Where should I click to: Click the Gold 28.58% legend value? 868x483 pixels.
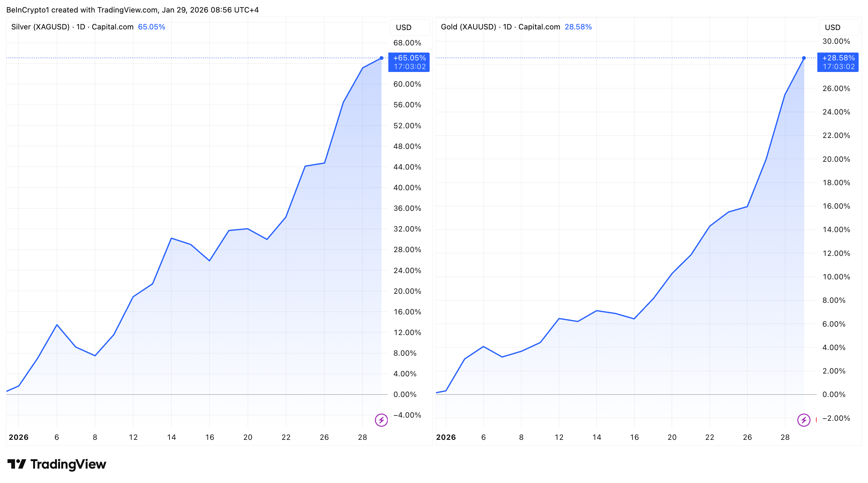pyautogui.click(x=578, y=27)
